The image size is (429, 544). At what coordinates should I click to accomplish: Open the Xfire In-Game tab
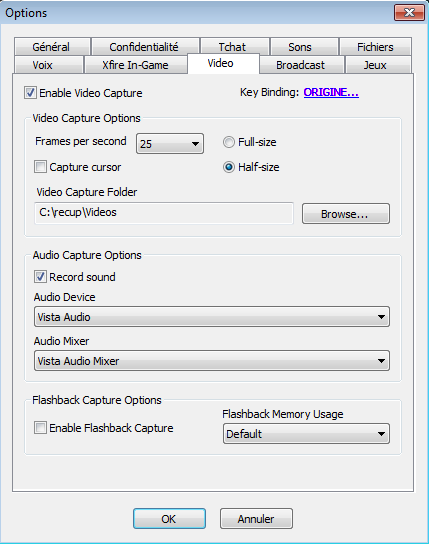click(135, 65)
